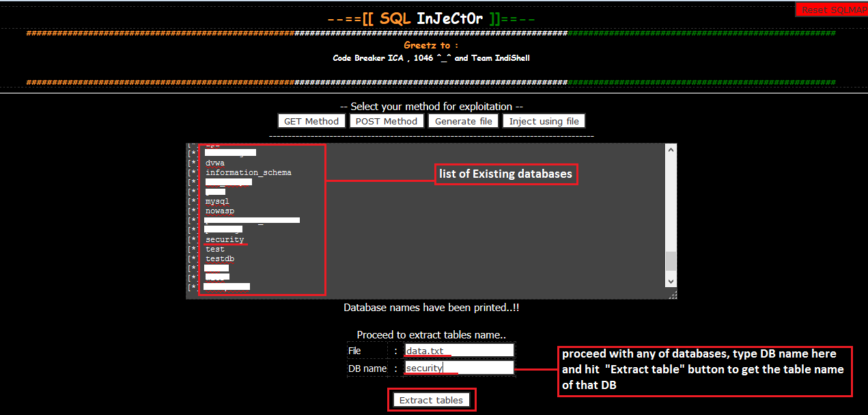Click the test database name in the list

(214, 249)
